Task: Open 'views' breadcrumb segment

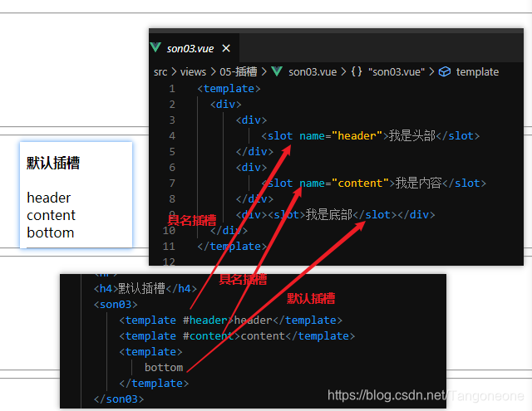Action: tap(193, 72)
